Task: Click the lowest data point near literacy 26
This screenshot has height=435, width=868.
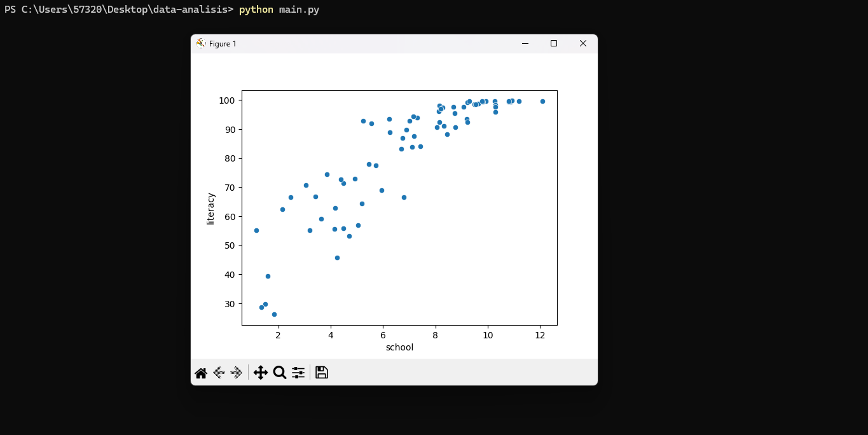Action: pos(274,314)
